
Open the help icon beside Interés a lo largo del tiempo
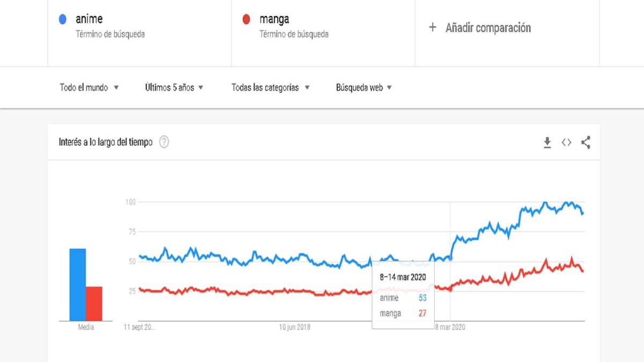[164, 142]
